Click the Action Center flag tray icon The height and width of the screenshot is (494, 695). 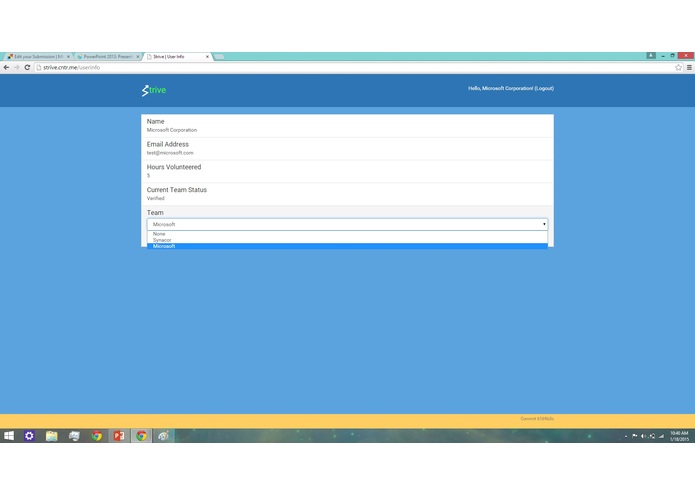point(635,436)
